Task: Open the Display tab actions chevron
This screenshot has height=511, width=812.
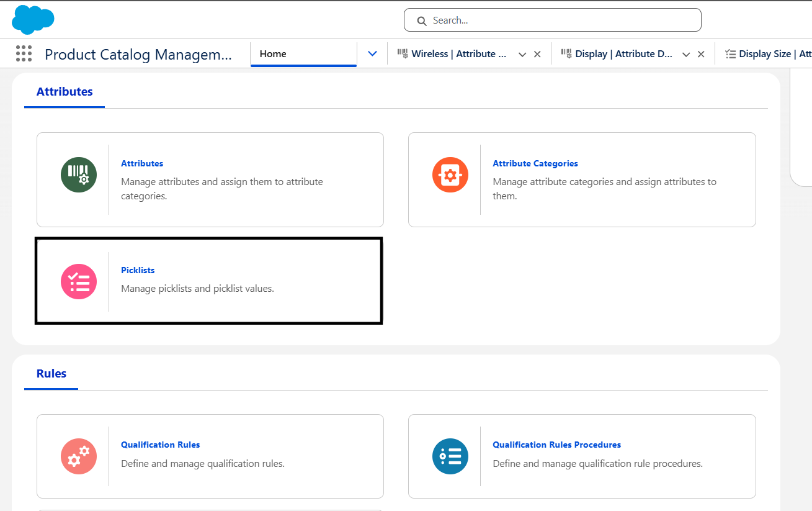Action: coord(686,55)
